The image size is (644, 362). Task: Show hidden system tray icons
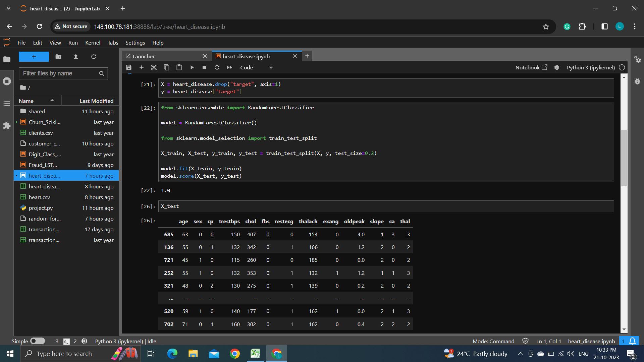(x=520, y=354)
